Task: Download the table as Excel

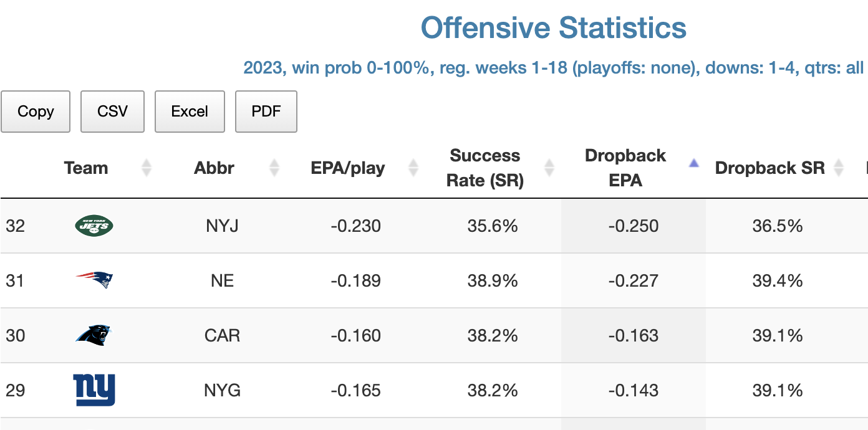Action: point(190,112)
